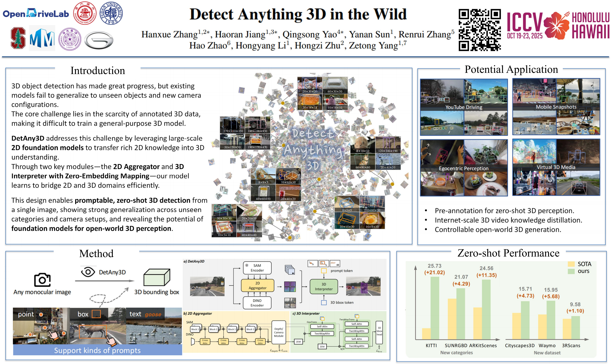This screenshot has width=612, height=364.
Task: Click the orange box prompt square icon
Action: [x=96, y=314]
